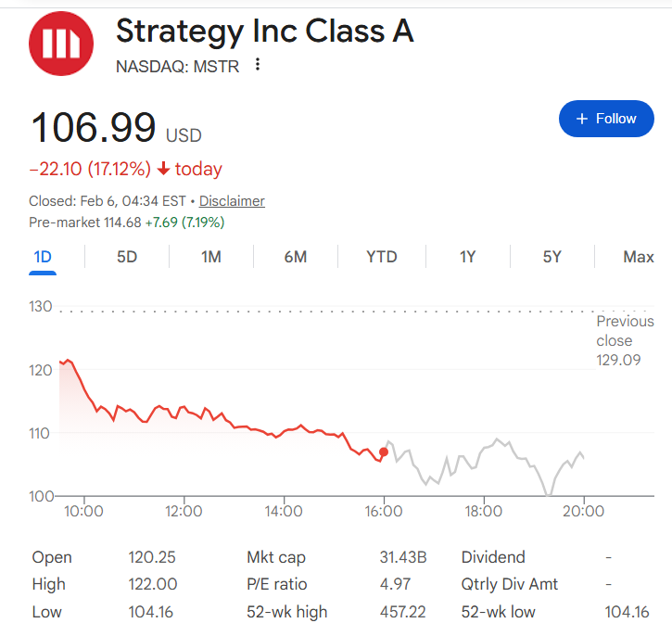Switch to the 5D chart range
This screenshot has height=636, width=672.
127,257
